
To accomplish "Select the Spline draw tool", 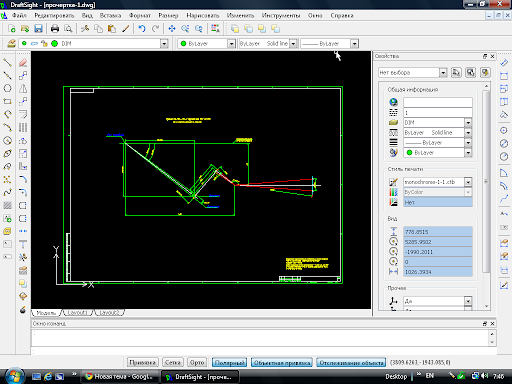I will tap(7, 192).
